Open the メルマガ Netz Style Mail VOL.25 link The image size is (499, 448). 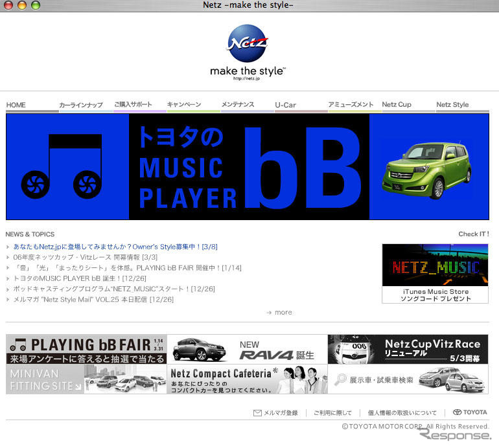tap(93, 300)
